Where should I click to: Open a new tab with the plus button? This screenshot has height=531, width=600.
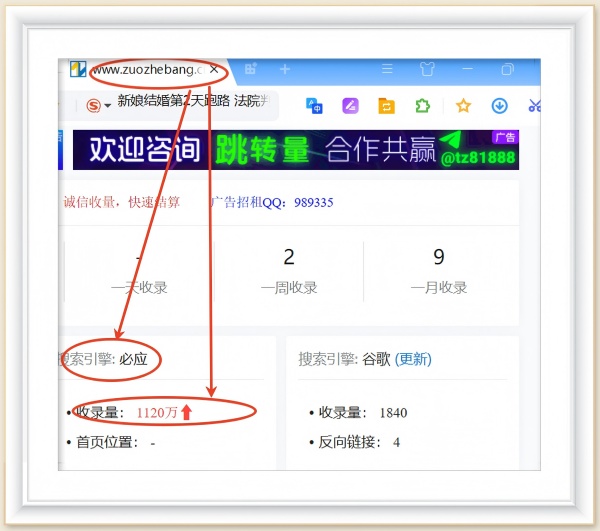(285, 70)
